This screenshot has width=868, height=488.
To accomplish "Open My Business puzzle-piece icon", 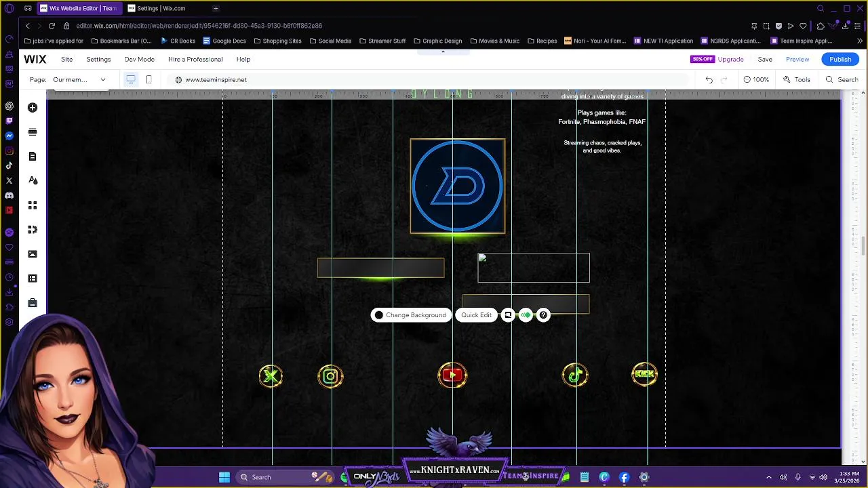I will (x=33, y=230).
